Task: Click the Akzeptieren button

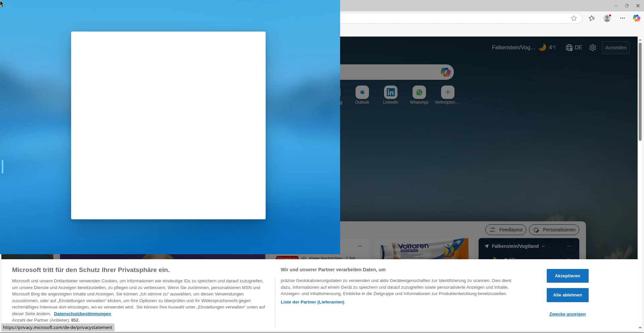Action: pos(567,276)
